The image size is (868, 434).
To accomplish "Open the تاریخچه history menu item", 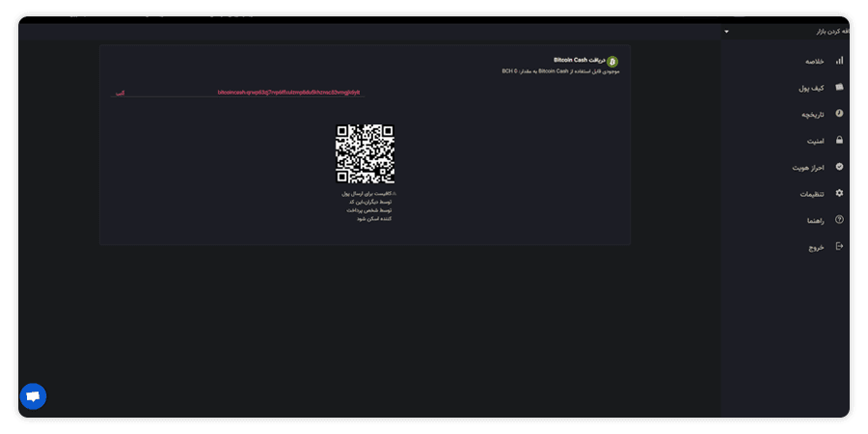I will [x=813, y=115].
